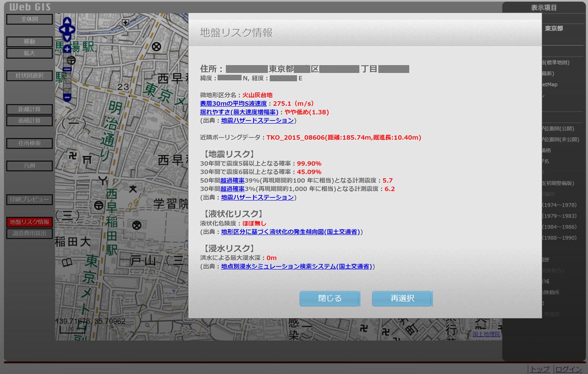
Task: Click the 5.7 計測震度 value
Action: [x=388, y=181]
